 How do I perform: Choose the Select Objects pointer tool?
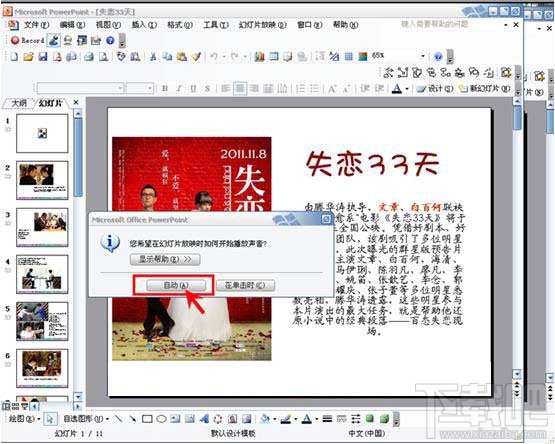[x=50, y=419]
